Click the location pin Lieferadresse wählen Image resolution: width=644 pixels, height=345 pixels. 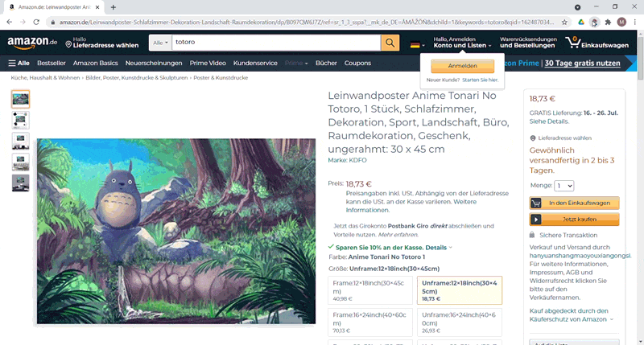pos(102,43)
